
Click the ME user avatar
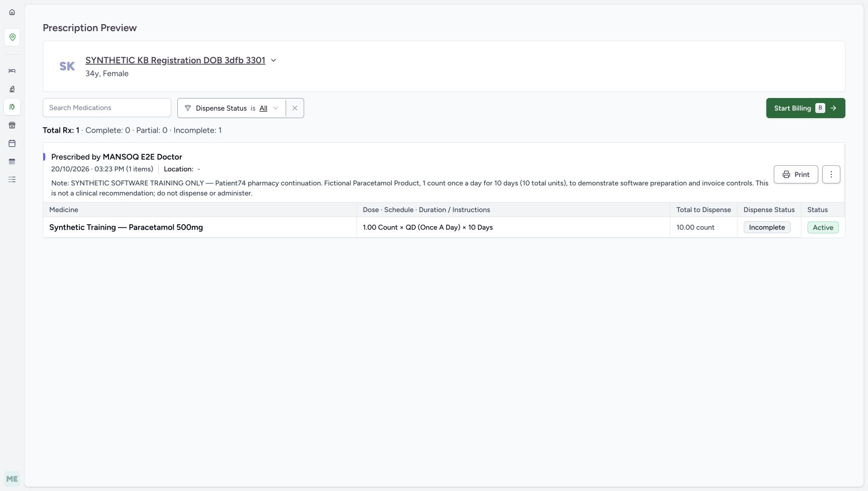pos(12,479)
